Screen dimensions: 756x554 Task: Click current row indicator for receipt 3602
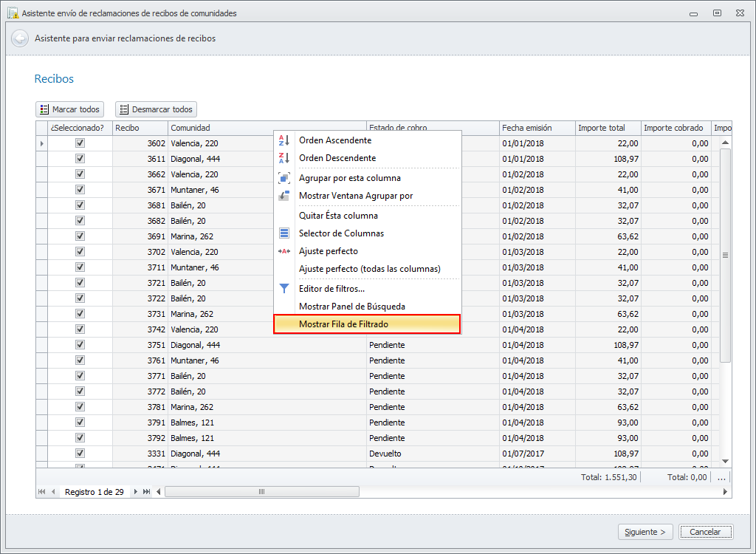42,143
